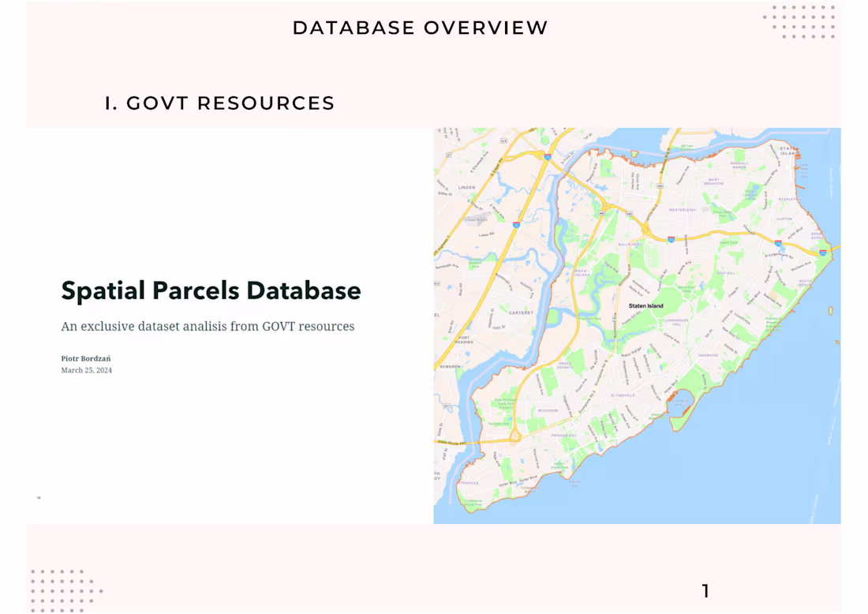Select the 'I. GOVT RESOURCES' section heading
The height and width of the screenshot is (614, 868).
coord(219,103)
